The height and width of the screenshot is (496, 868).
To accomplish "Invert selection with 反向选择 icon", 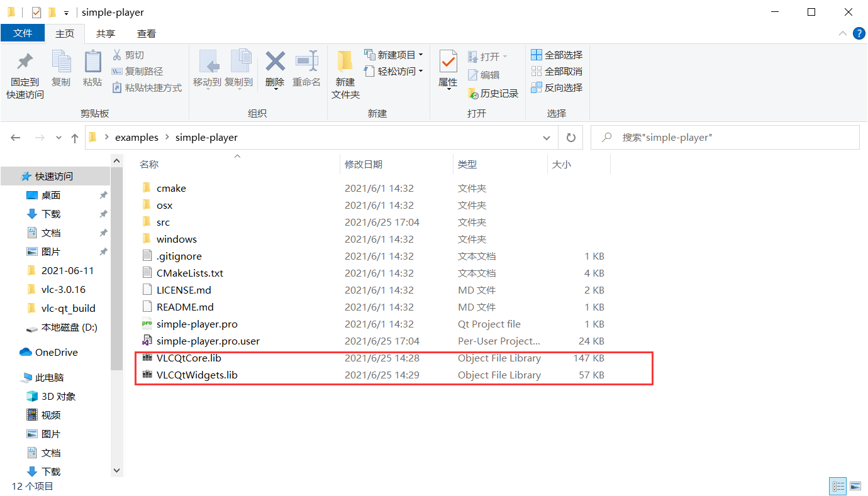I will 557,87.
